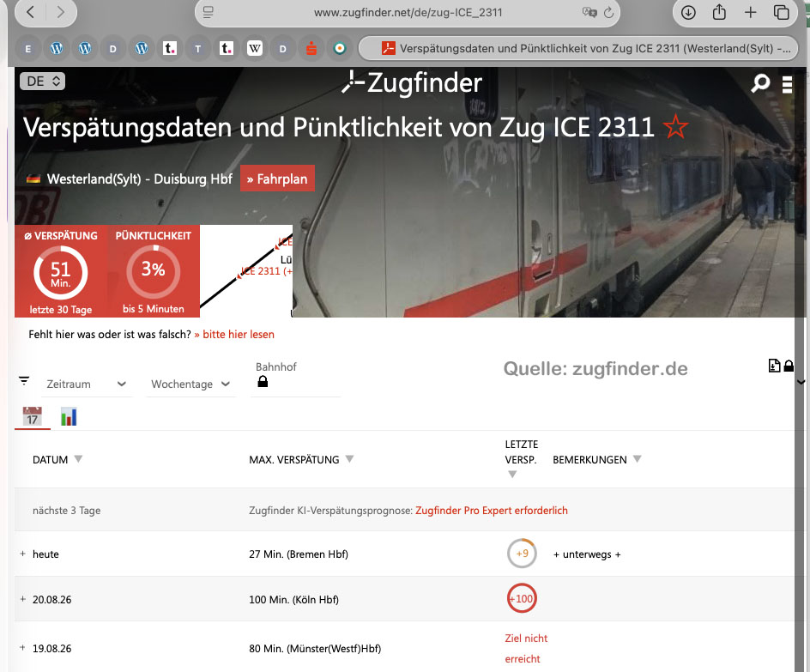The width and height of the screenshot is (810, 672).
Task: Click the share icon in Safari toolbar
Action: (719, 12)
